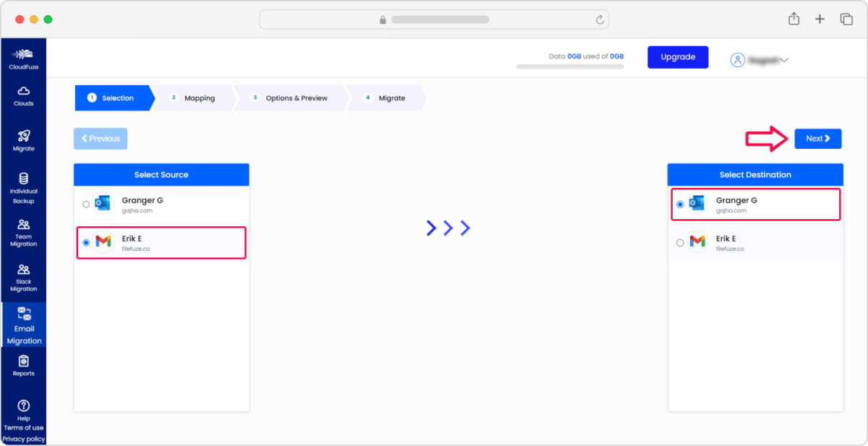Viewport: 868px width, 446px height.
Task: Select Granger G destination radio button
Action: click(x=680, y=205)
